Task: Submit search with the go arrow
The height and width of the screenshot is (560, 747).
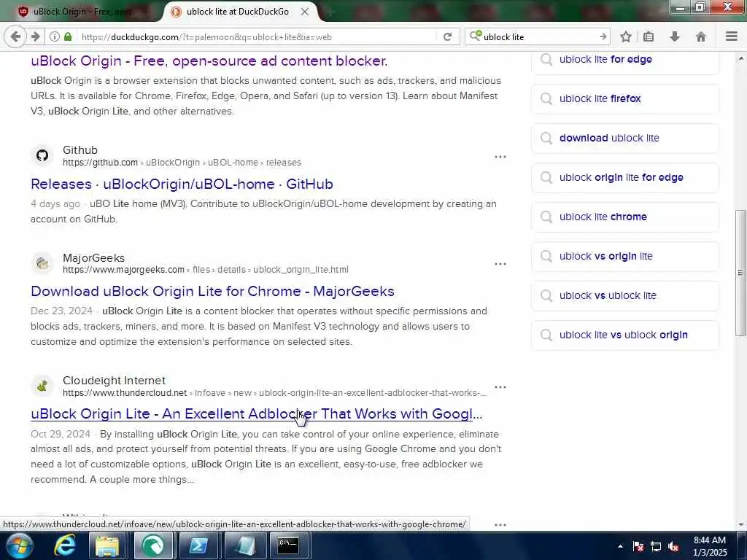Action: [603, 36]
